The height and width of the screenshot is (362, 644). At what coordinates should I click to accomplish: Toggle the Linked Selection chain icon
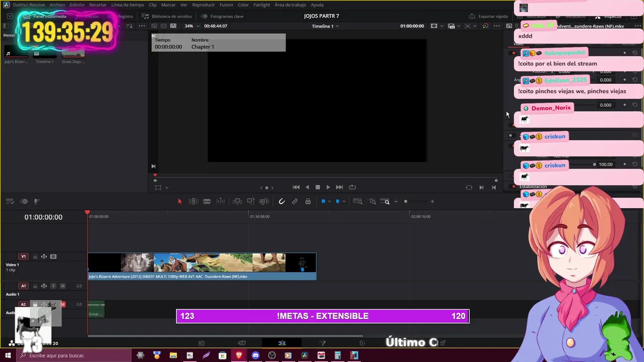(295, 202)
